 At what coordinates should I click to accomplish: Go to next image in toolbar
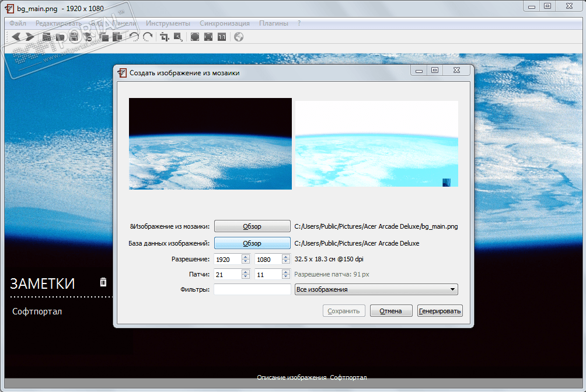(x=30, y=37)
